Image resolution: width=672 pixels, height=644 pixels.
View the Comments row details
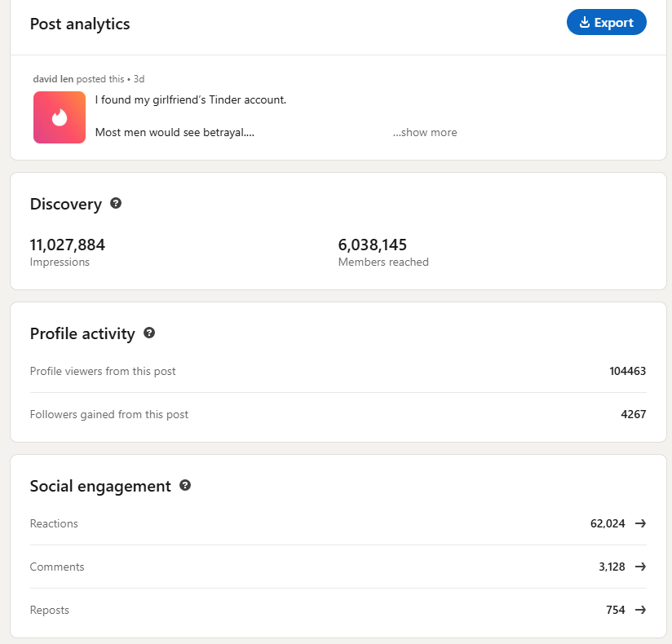click(x=338, y=567)
